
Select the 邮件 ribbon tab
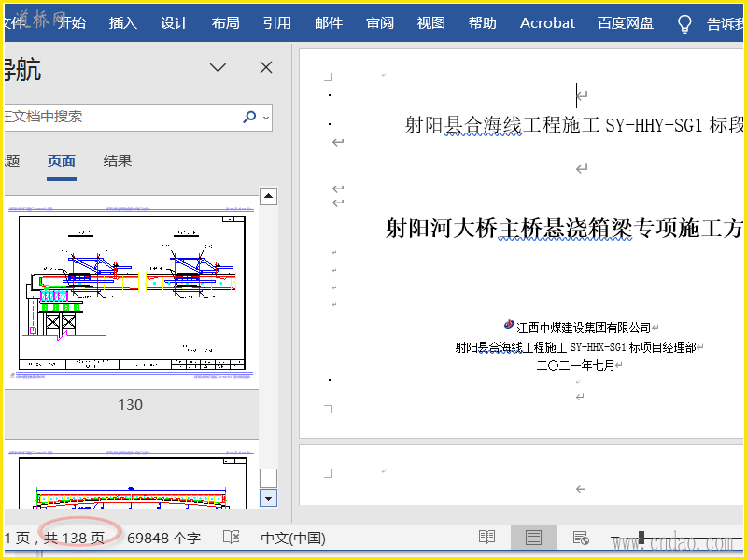click(x=329, y=22)
